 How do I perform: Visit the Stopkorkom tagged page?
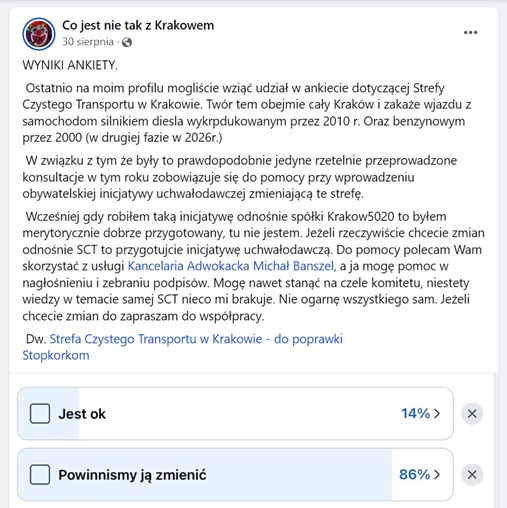[56, 355]
